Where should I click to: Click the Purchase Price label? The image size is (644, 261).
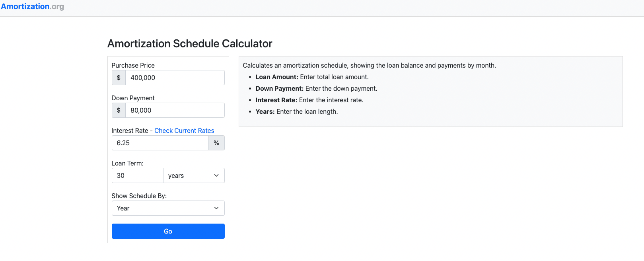coord(133,65)
